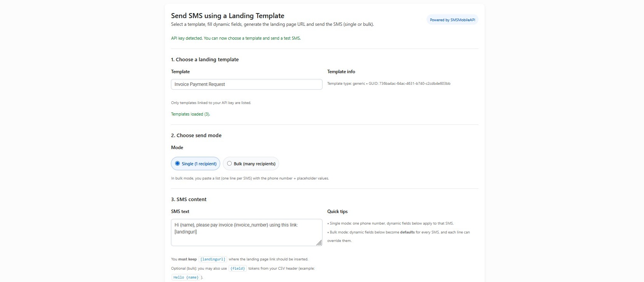
Task: Open the Template dropdown showing Invoice Payment Request
Action: [x=246, y=84]
